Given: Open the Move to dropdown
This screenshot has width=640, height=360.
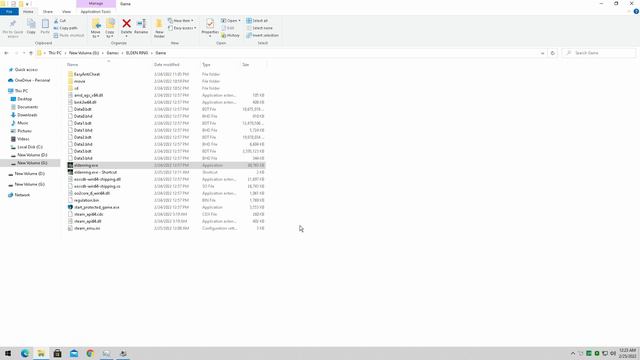Looking at the screenshot, I should [96, 36].
